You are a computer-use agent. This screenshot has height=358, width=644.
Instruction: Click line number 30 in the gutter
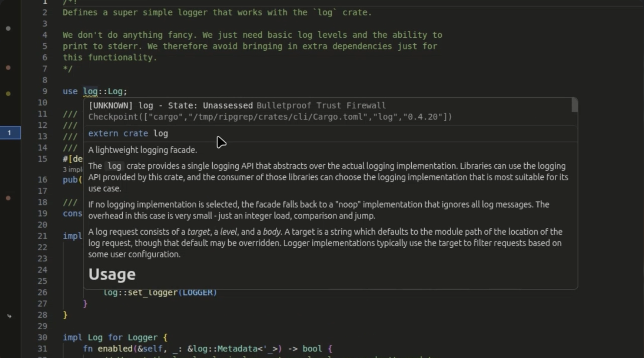42,337
